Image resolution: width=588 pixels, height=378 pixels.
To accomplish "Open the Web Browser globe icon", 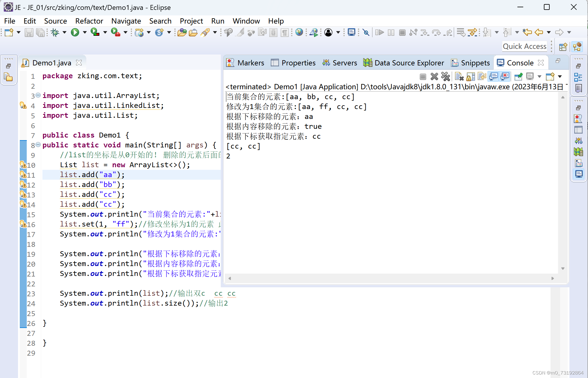I will [x=299, y=32].
